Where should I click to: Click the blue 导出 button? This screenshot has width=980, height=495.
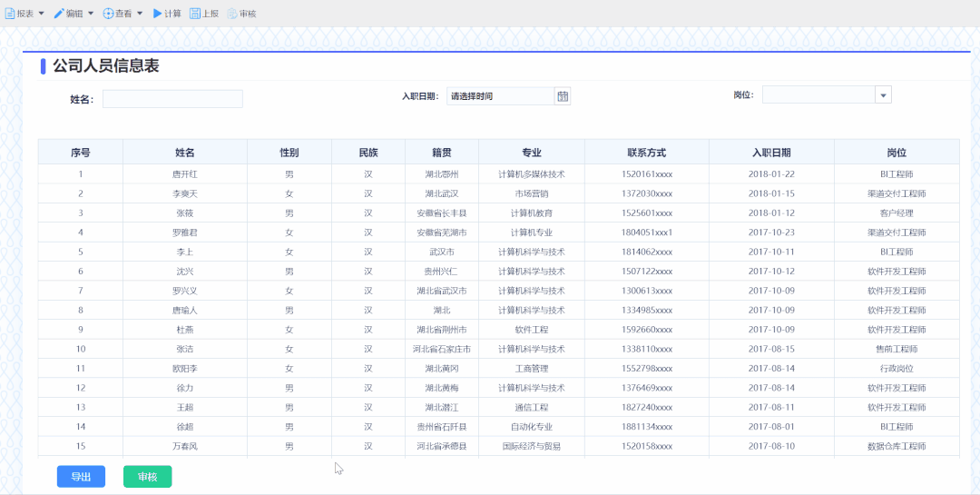pyautogui.click(x=81, y=477)
